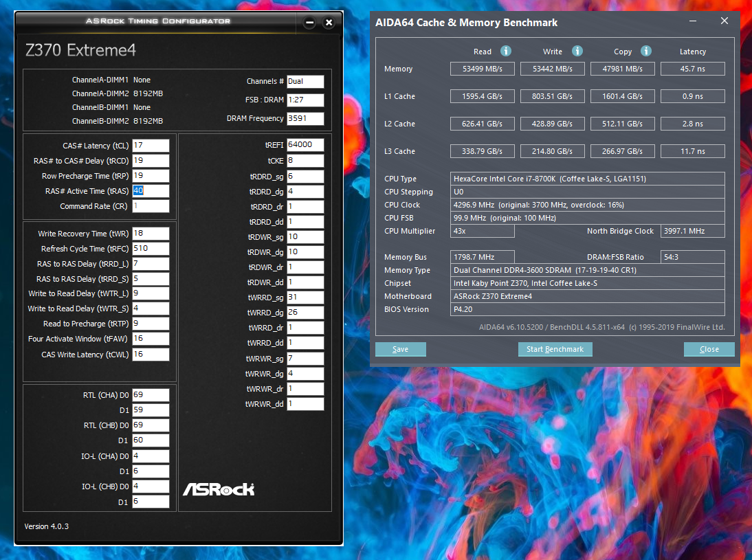Click the CAS Write Latency (tCWL) field
The width and height of the screenshot is (752, 560).
151,355
